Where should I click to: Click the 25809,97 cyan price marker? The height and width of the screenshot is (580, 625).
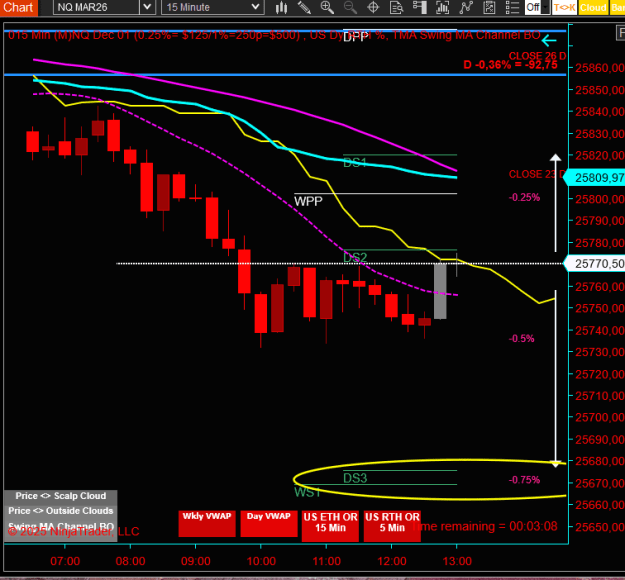click(x=596, y=177)
